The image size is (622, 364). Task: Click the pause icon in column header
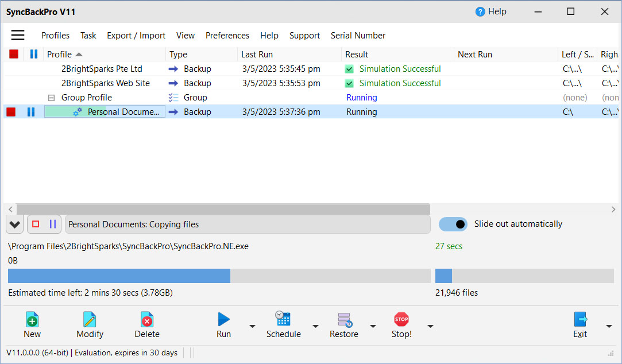point(34,54)
